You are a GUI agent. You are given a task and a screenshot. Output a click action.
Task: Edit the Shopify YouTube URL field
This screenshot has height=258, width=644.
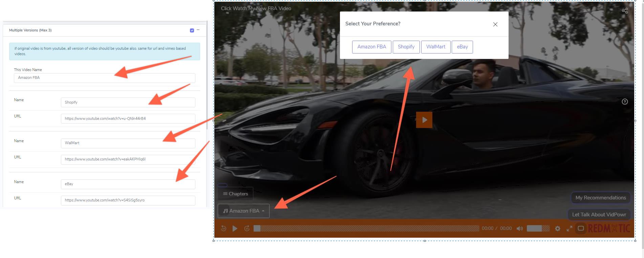tap(128, 119)
